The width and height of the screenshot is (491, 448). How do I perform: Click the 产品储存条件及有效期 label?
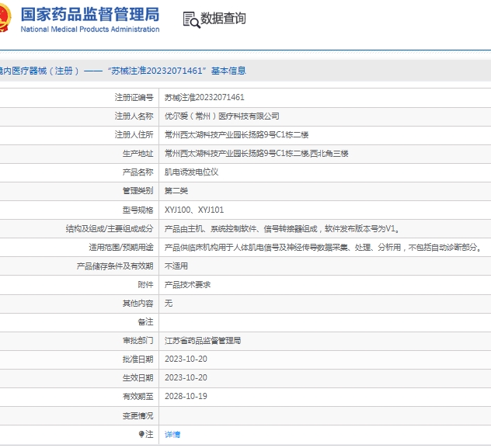(115, 266)
